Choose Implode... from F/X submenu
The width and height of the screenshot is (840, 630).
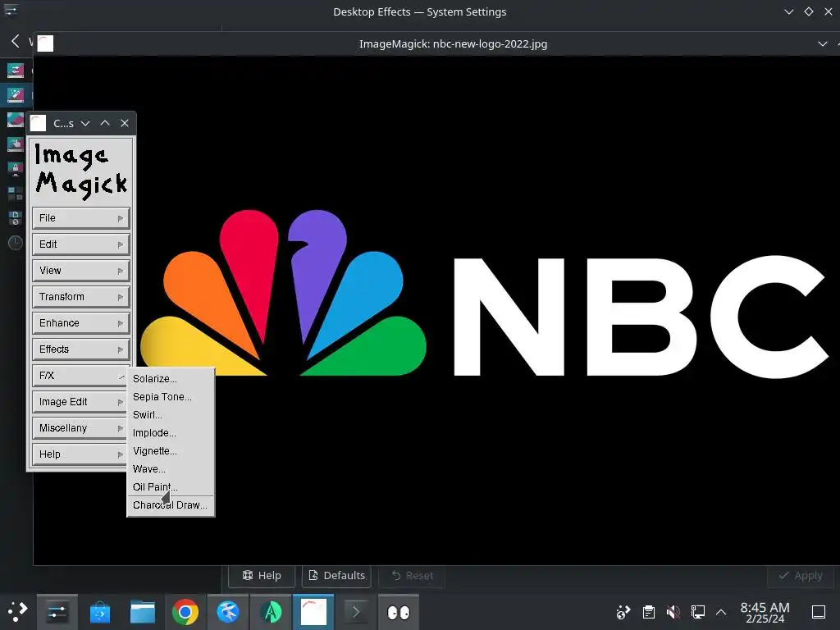tap(171, 433)
